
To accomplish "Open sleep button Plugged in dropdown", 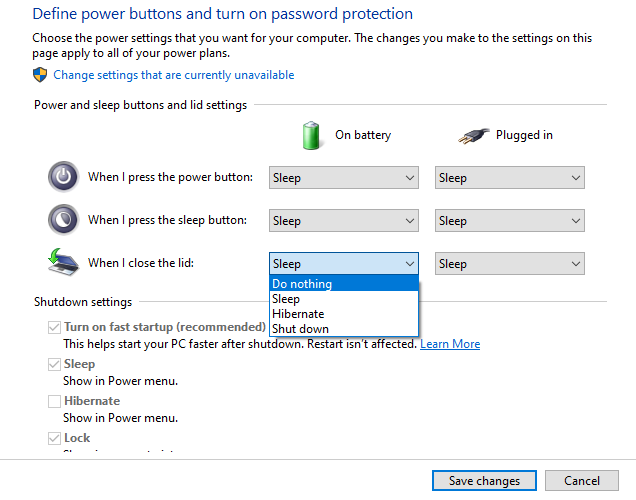I will pyautogui.click(x=509, y=221).
